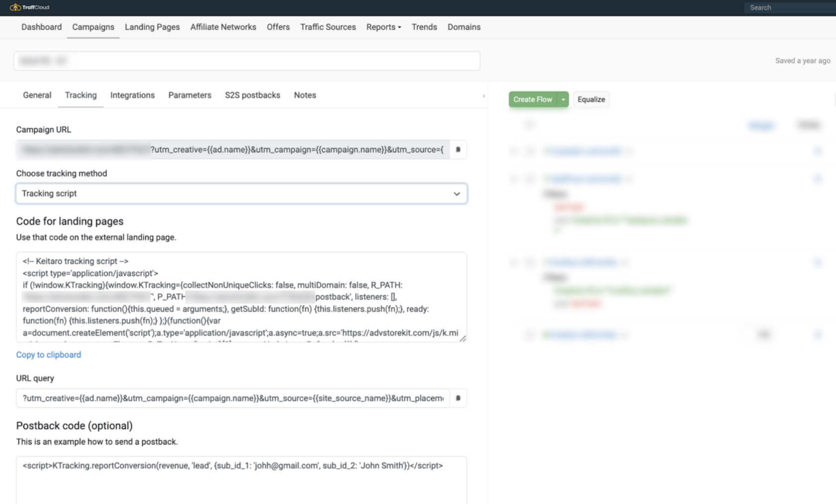Image resolution: width=836 pixels, height=504 pixels.
Task: Click the Keitaro tracking script code area
Action: click(x=241, y=297)
